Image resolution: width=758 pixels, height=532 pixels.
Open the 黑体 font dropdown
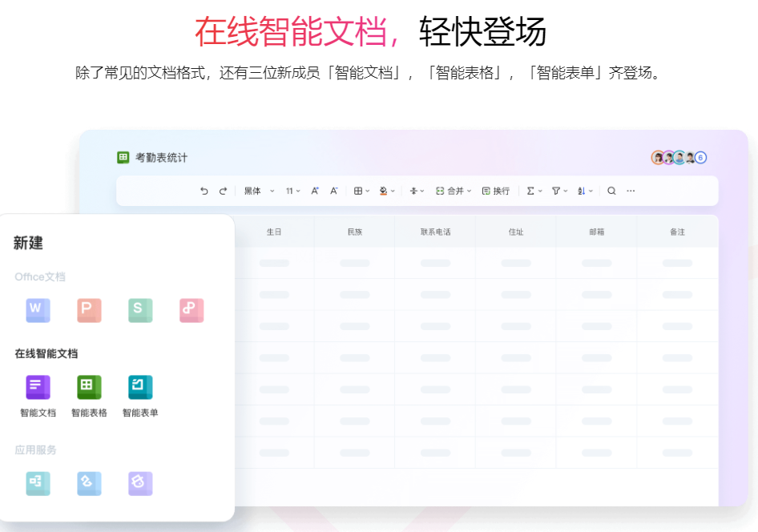pyautogui.click(x=259, y=191)
